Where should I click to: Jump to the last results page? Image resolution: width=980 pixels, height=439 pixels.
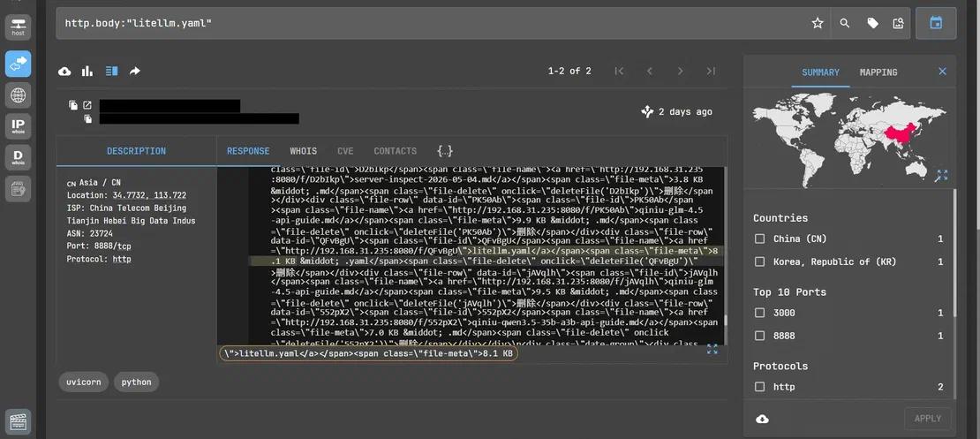[711, 72]
